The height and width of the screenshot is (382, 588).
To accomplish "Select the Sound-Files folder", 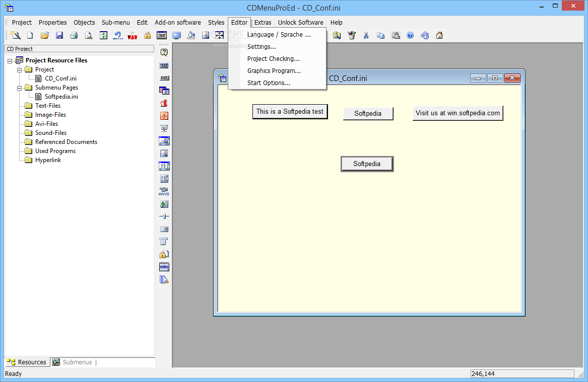I will tap(50, 133).
